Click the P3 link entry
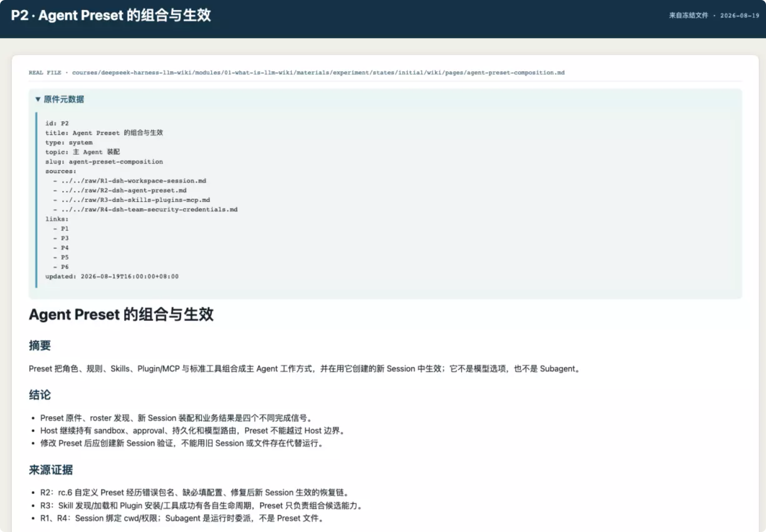 65,238
